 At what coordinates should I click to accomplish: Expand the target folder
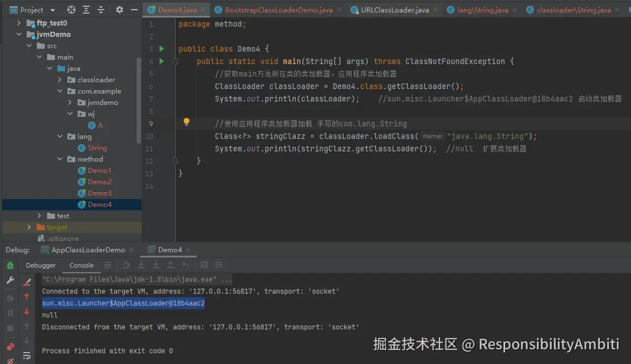(29, 227)
